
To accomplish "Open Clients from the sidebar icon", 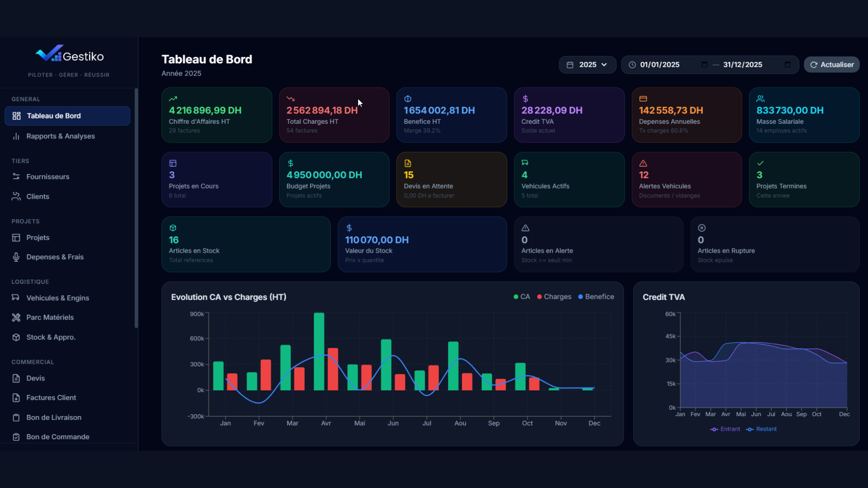I will pyautogui.click(x=16, y=197).
